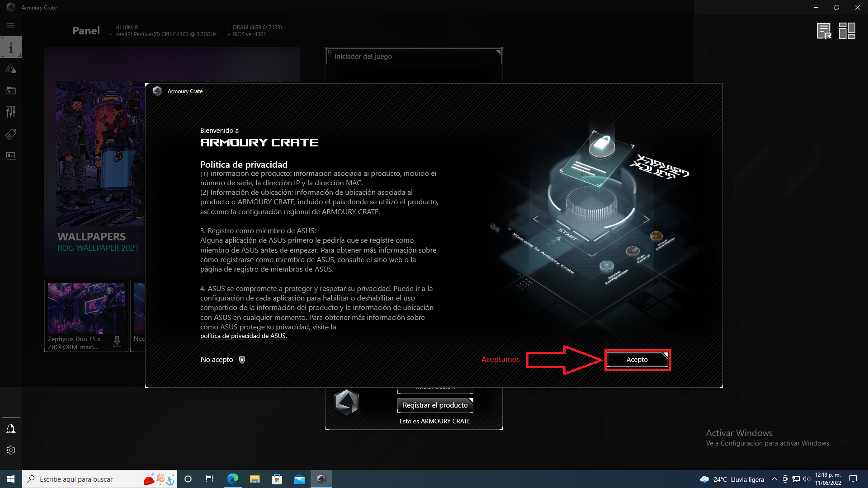Click the Zephyrus Duo 15 wallpaper thumbnail
868x488 pixels.
click(86, 309)
